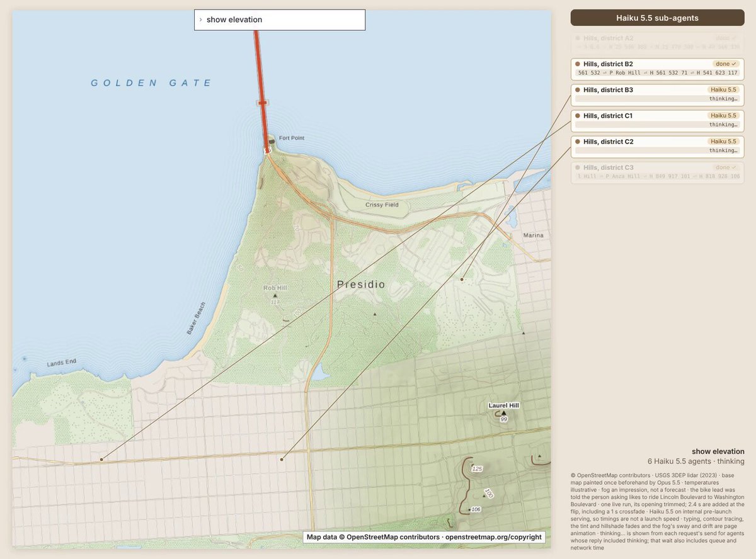Select the Laurel Hill peak triangle marker
The width and height of the screenshot is (756, 559).
[x=503, y=413]
